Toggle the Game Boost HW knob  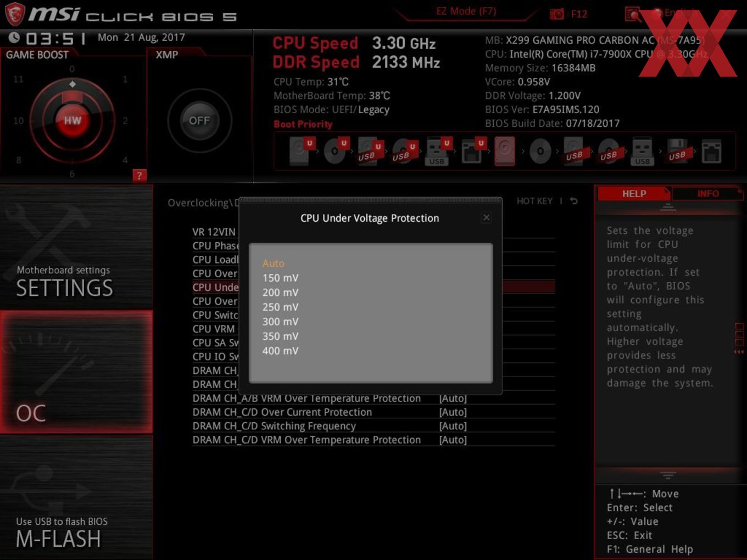click(x=72, y=120)
